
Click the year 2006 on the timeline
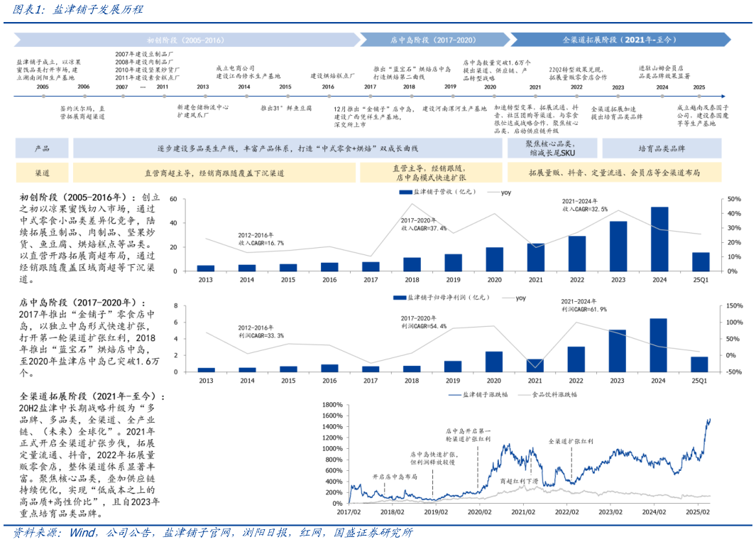click(84, 87)
